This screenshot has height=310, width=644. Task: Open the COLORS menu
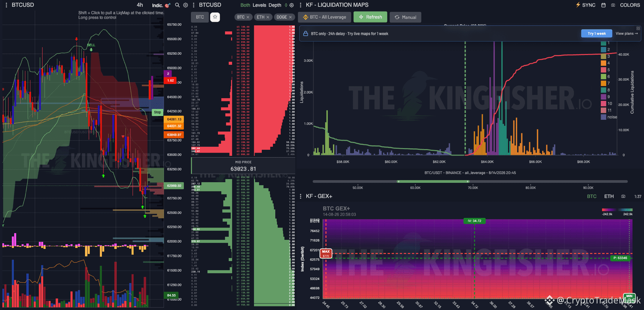coord(630,5)
